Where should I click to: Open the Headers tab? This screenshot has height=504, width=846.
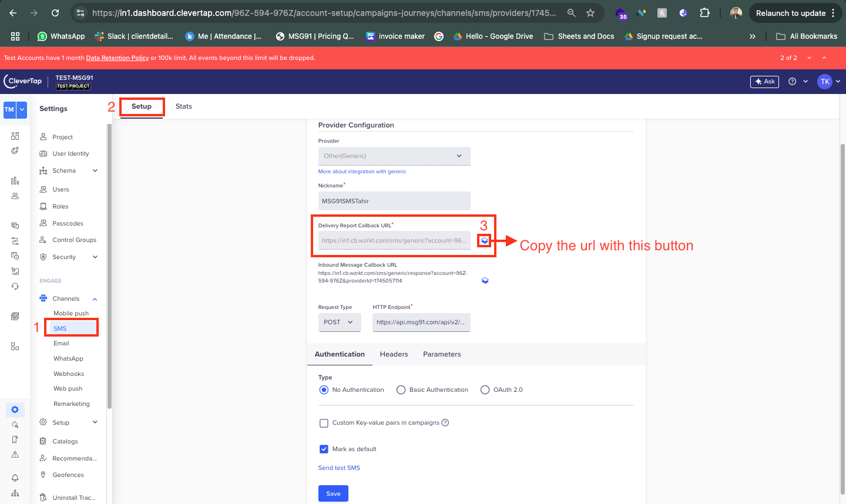[x=394, y=354]
